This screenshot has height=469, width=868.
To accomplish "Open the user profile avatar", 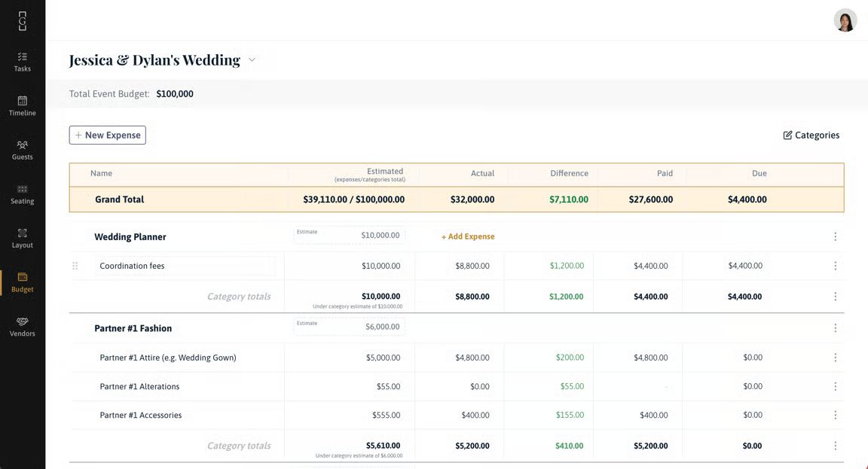I will (845, 20).
